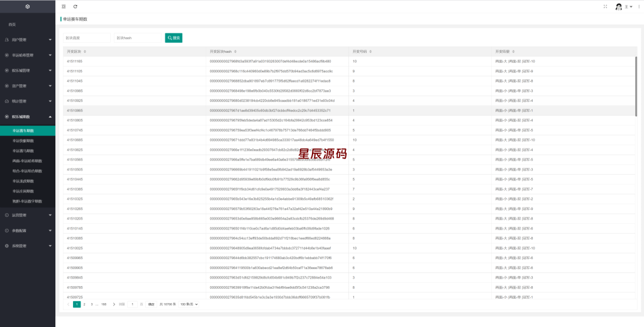Image resolution: width=644 pixels, height=327 pixels.
Task: Sort by the 开奖区块hash column sort arrows
Action: click(x=235, y=52)
